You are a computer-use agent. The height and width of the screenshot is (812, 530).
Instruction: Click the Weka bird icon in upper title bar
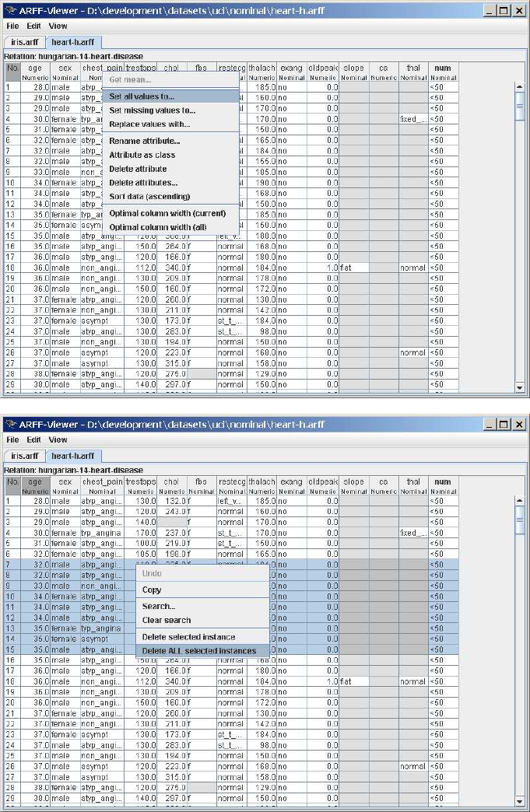(x=10, y=10)
